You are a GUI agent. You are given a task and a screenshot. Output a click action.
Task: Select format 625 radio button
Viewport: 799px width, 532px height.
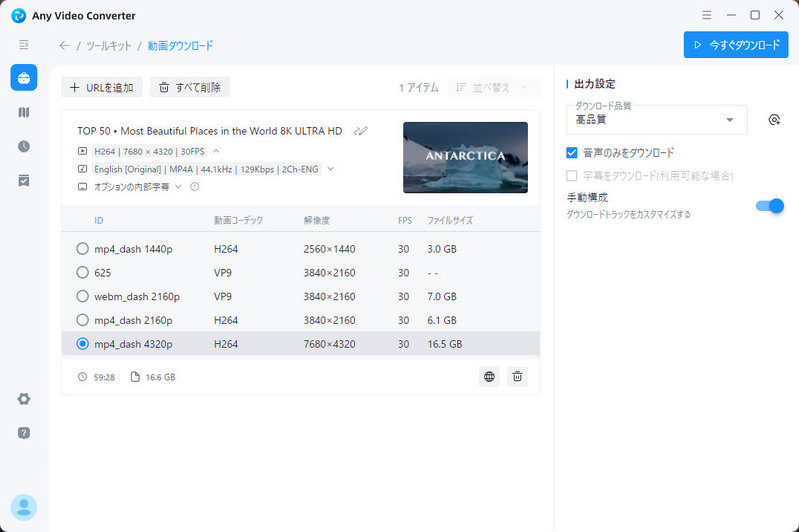82,273
